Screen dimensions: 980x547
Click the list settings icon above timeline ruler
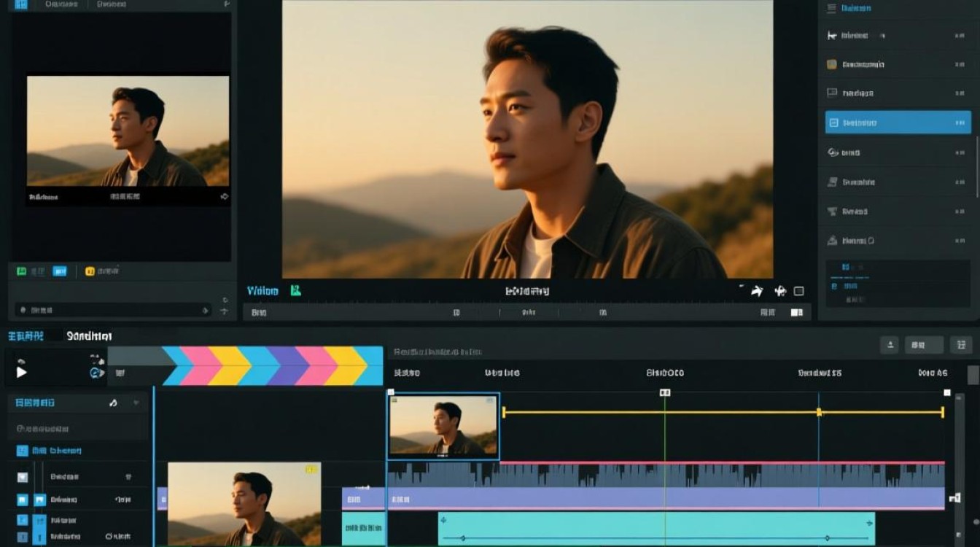point(961,345)
